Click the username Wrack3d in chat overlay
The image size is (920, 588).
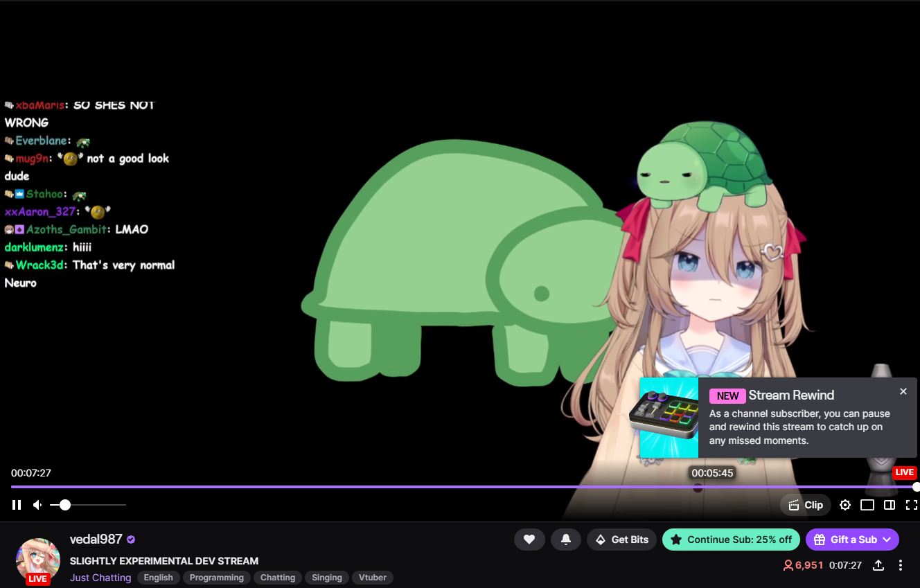(42, 265)
